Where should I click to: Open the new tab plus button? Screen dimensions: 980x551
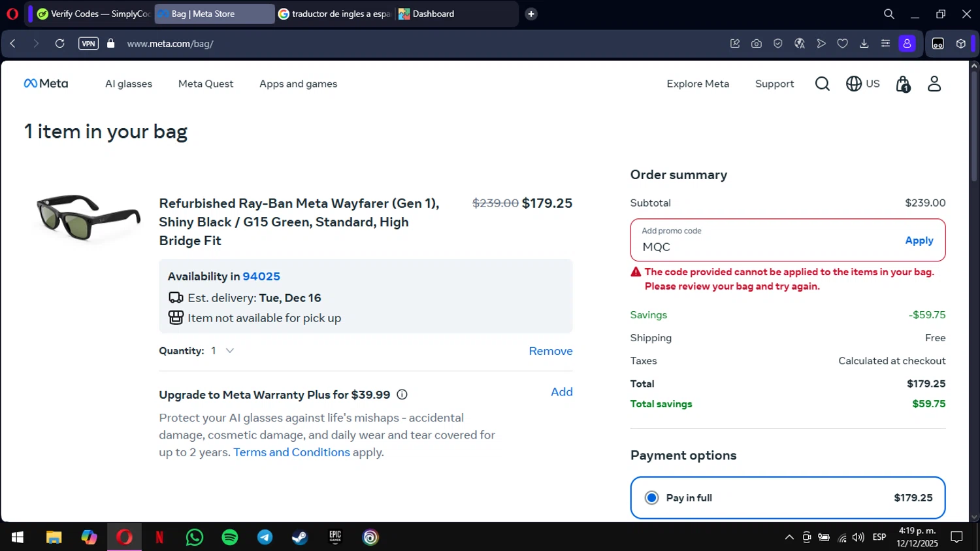point(531,14)
